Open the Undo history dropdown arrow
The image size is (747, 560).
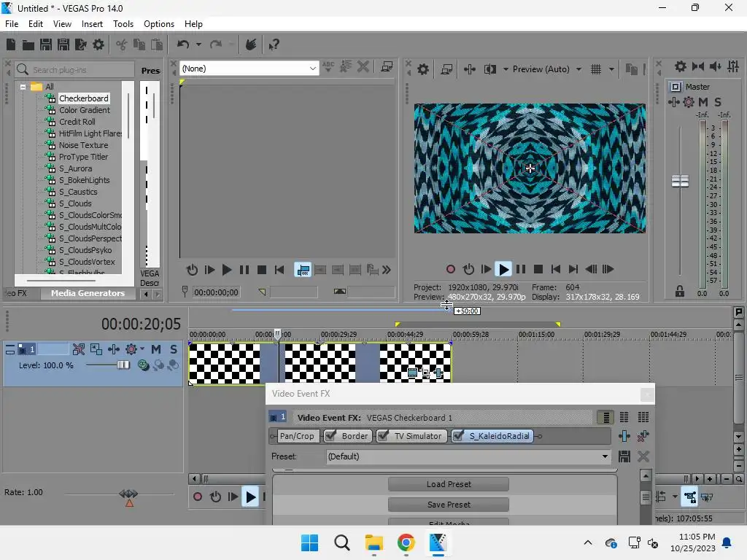pyautogui.click(x=198, y=44)
